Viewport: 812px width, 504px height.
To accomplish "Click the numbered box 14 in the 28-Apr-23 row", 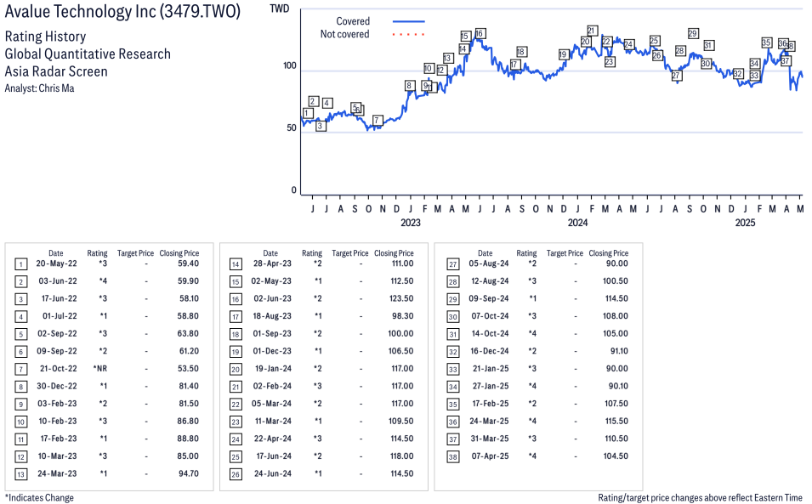I will 236,264.
